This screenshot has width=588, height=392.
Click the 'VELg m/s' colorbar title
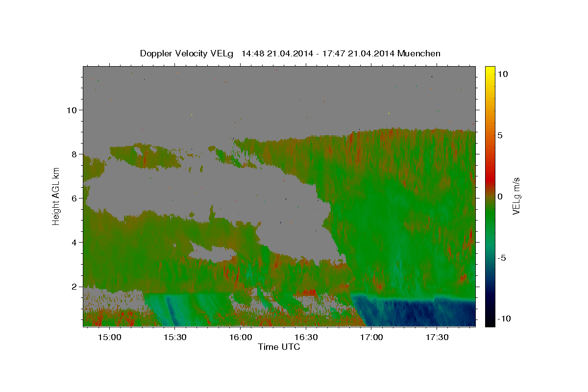click(x=517, y=196)
